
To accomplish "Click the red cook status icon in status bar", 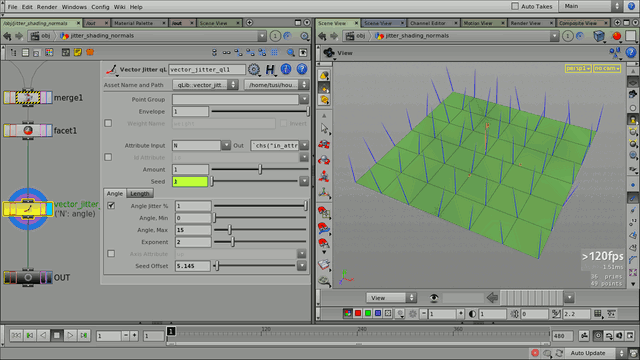I will 535,353.
